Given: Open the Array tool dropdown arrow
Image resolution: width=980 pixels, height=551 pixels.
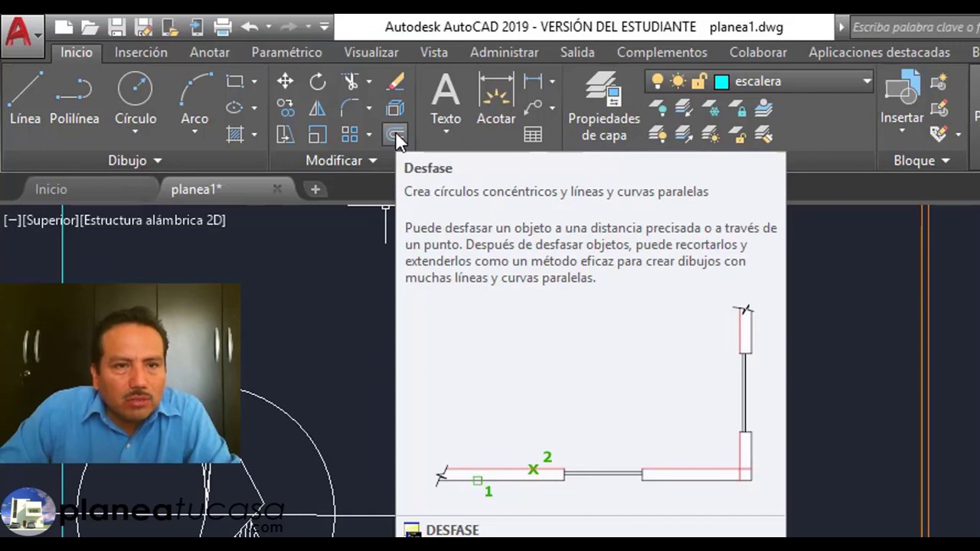Looking at the screenshot, I should tap(369, 135).
